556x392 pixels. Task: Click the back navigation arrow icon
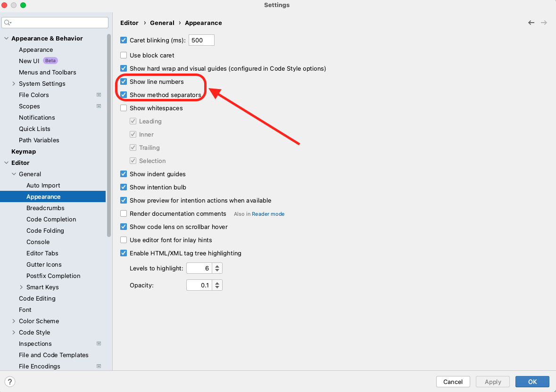[x=531, y=23]
